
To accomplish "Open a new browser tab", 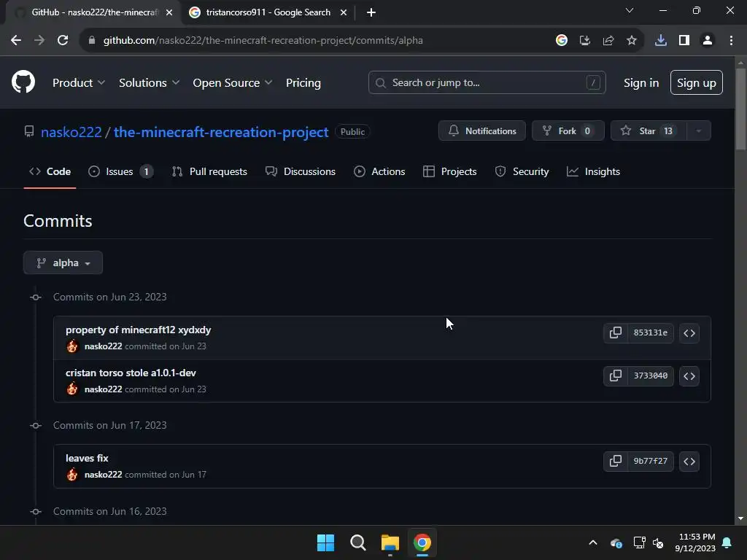I will tap(371, 12).
